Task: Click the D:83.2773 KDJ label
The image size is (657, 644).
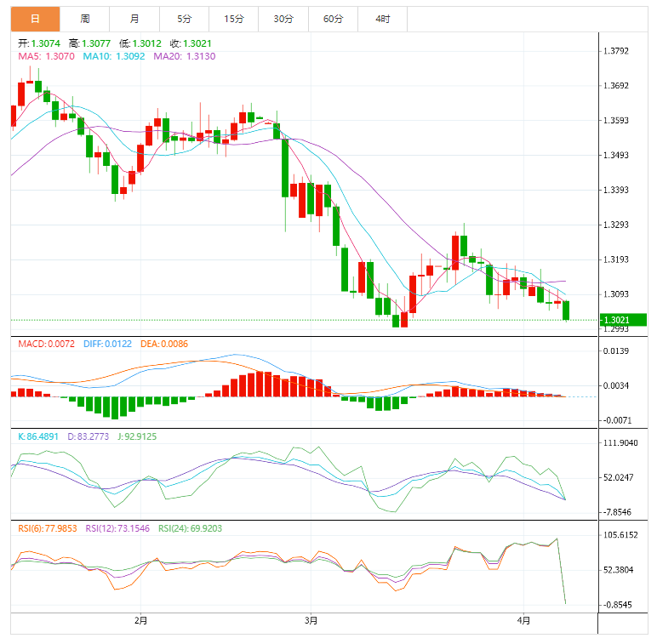Action: 88,436
